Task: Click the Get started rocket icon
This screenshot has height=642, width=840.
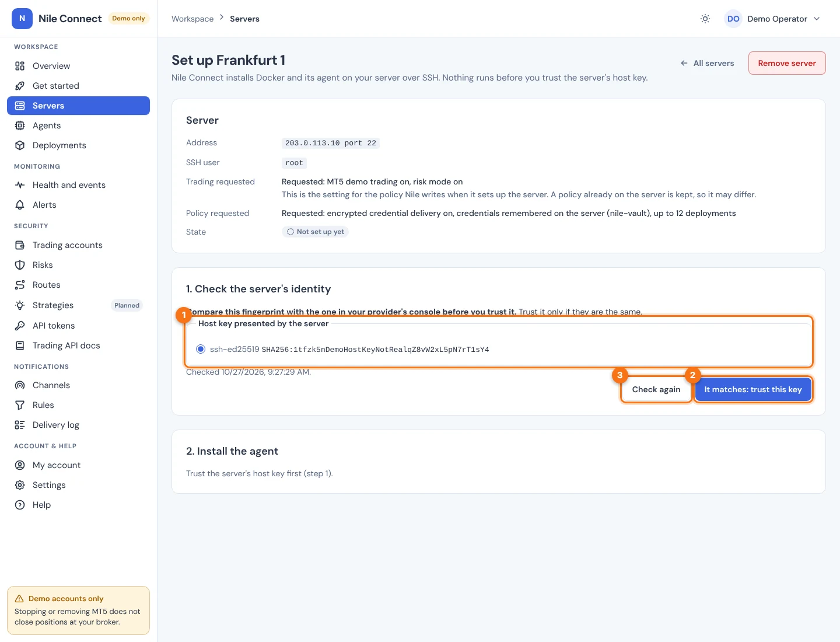Action: coord(20,86)
